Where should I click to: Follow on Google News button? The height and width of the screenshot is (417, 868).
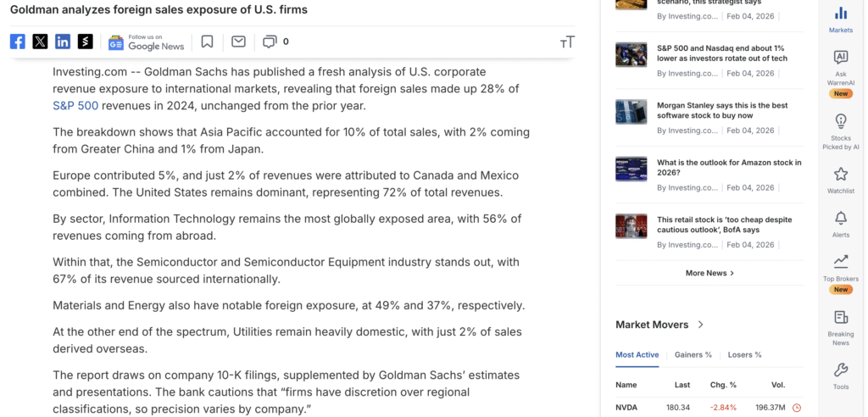(146, 42)
